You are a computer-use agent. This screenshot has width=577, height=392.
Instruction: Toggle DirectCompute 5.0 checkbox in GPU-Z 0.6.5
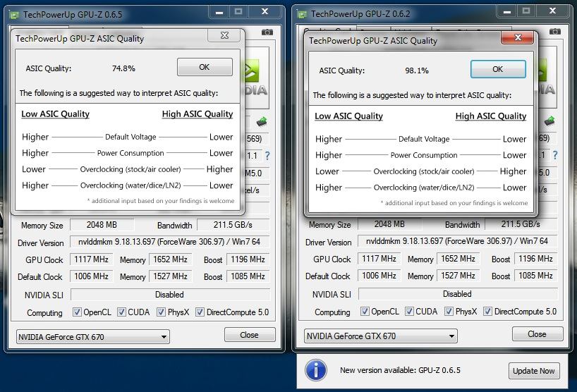coord(200,312)
